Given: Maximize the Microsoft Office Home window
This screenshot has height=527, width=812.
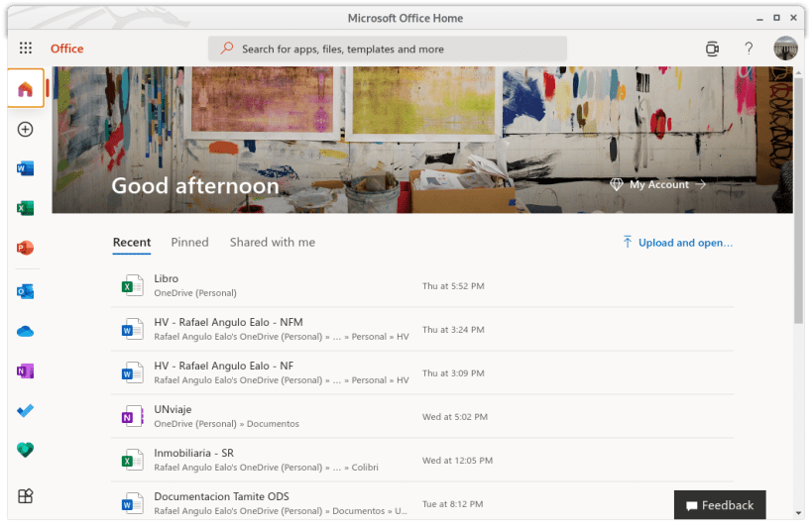Looking at the screenshot, I should click(x=776, y=18).
